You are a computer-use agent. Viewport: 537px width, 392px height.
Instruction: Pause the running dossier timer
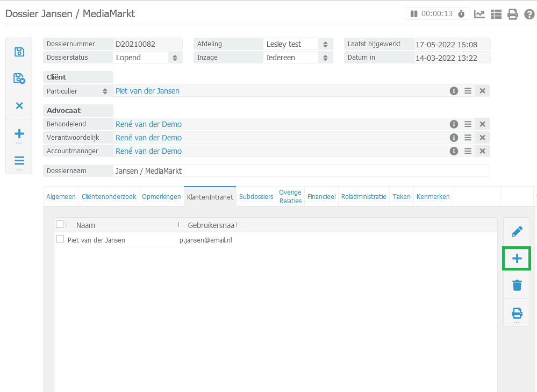(414, 14)
